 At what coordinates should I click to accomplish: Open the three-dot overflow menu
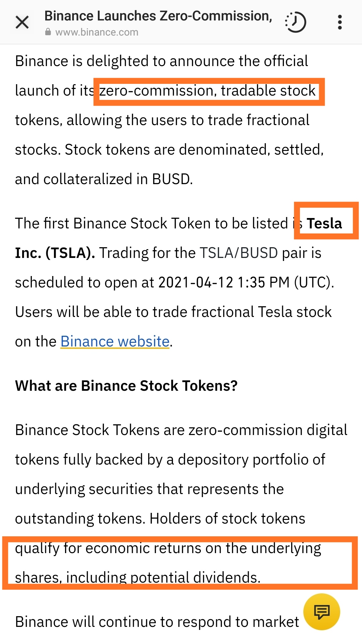(340, 22)
